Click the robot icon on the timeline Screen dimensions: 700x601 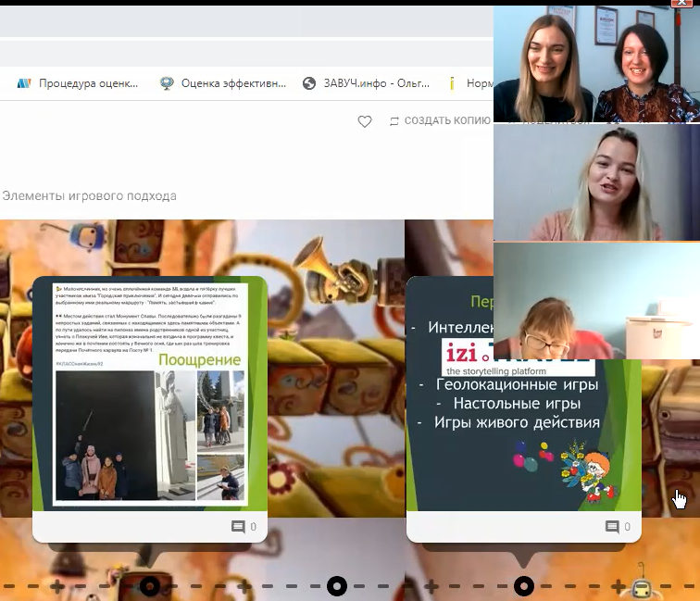click(x=639, y=585)
